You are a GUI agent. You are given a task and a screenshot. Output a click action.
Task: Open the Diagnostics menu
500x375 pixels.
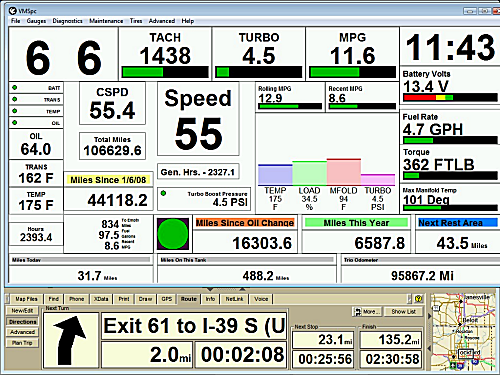67,21
